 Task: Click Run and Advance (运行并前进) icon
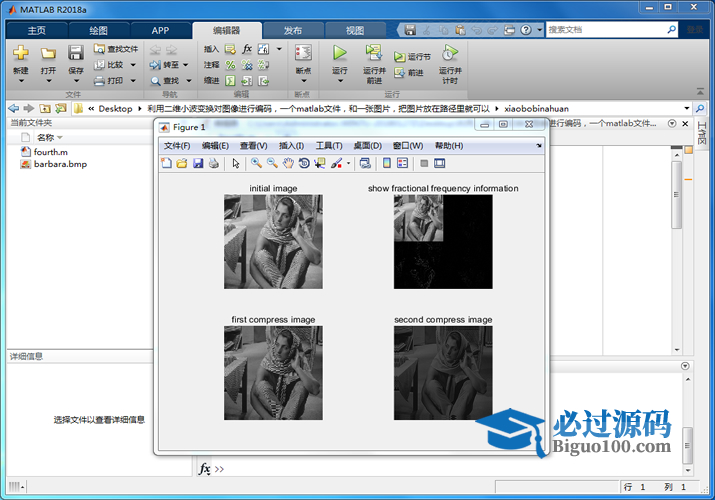[x=374, y=54]
